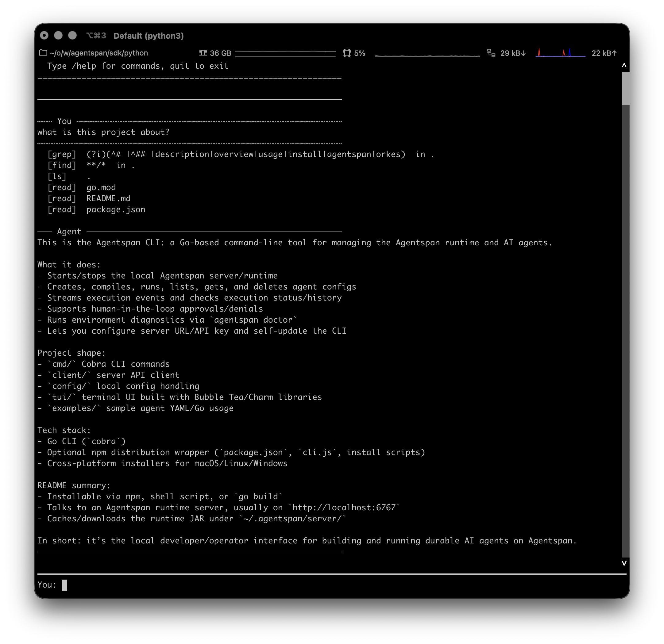Focus the 'You:' input prompt at the bottom
This screenshot has height=644, width=664.
point(332,585)
